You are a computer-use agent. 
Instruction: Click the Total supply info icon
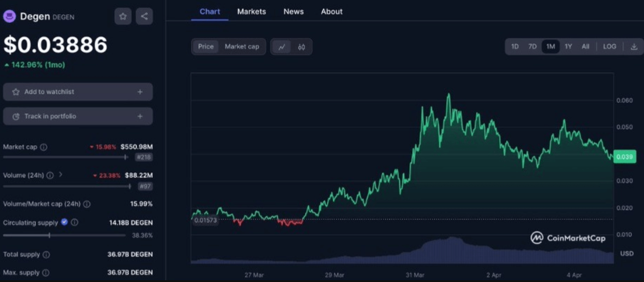[46, 255]
